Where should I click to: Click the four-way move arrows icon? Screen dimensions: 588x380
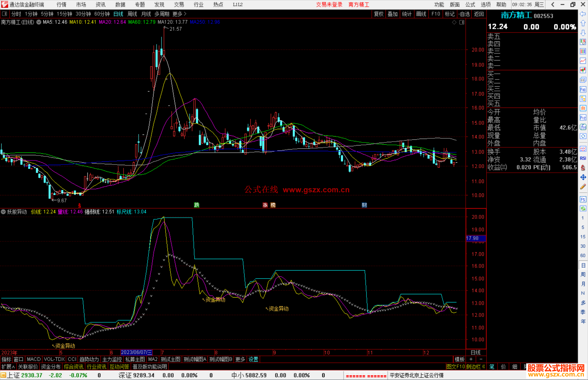[583, 177]
